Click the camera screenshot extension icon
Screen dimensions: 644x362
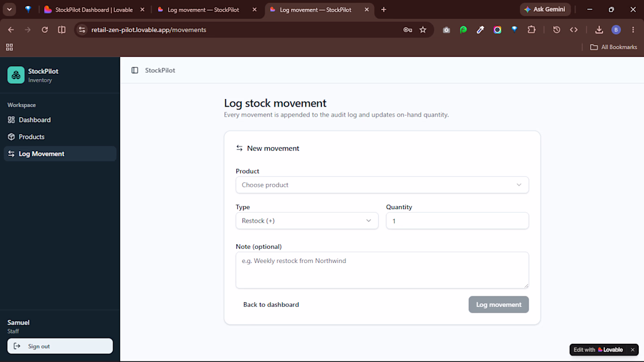pyautogui.click(x=447, y=30)
